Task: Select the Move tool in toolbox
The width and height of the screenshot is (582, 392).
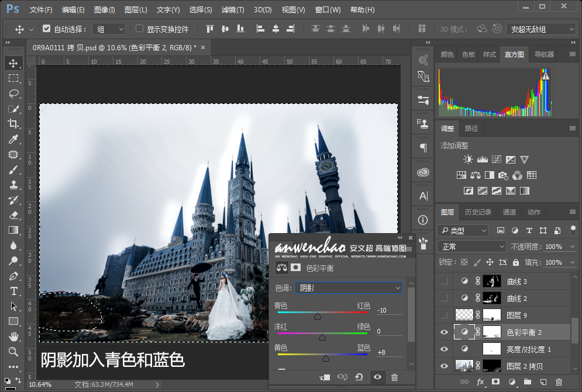Action: 13,63
